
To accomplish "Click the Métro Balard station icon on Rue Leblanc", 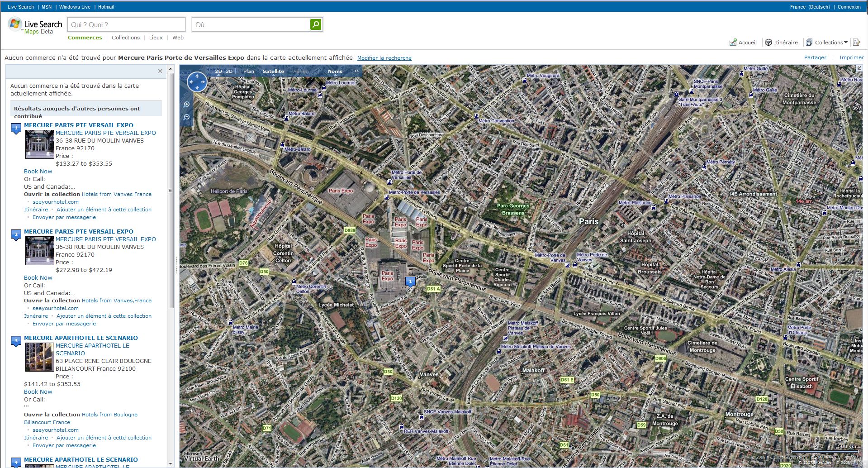I will pos(286,118).
